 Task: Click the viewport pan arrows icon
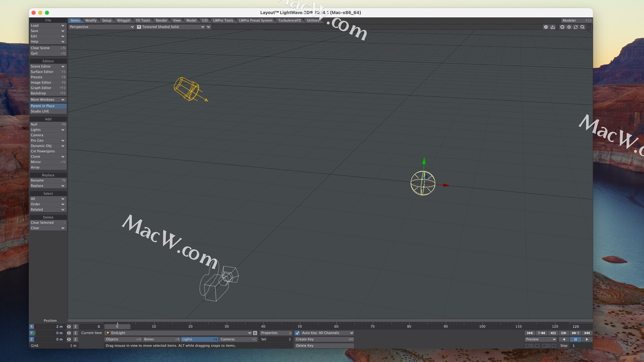pos(569,27)
